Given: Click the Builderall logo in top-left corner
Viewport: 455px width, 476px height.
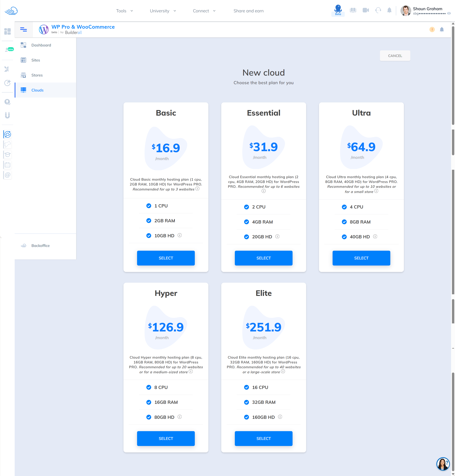Looking at the screenshot, I should point(11,11).
